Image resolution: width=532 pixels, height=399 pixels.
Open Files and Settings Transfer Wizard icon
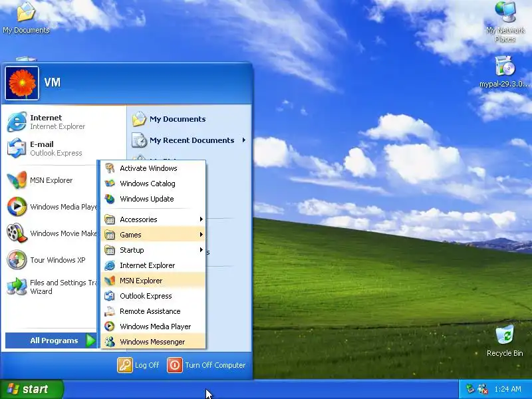(x=17, y=287)
